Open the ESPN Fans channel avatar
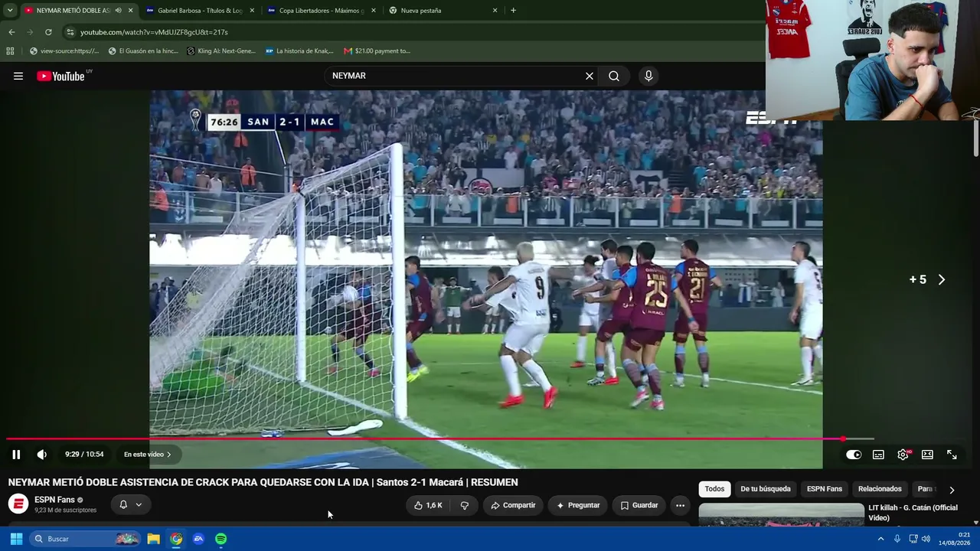This screenshot has height=551, width=980. (x=18, y=504)
